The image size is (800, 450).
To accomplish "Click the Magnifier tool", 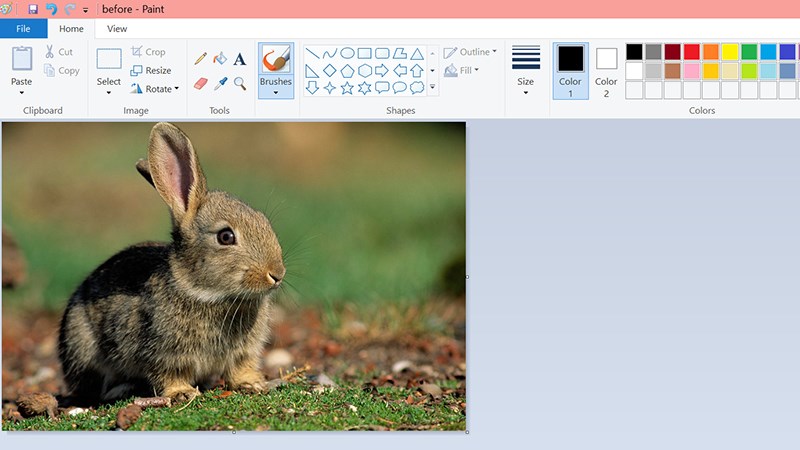I will pyautogui.click(x=240, y=84).
